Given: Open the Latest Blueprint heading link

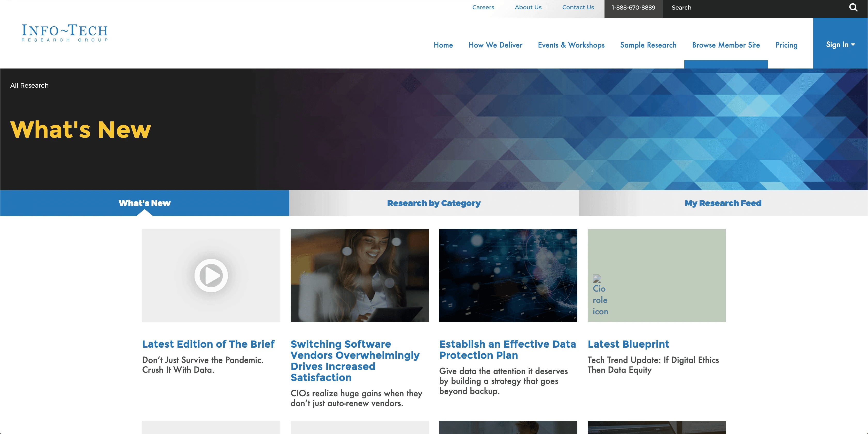Looking at the screenshot, I should click(629, 344).
